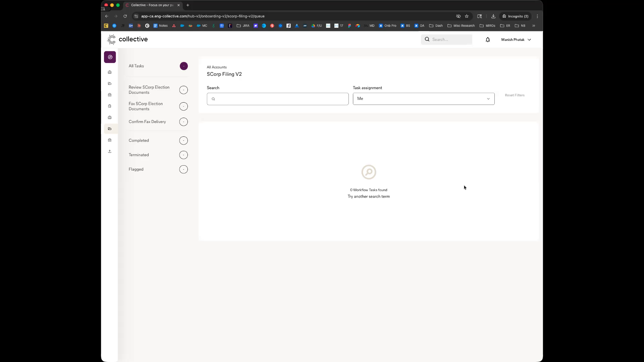Show more bookmarks with the chevron
The image size is (644, 362).
click(534, 25)
